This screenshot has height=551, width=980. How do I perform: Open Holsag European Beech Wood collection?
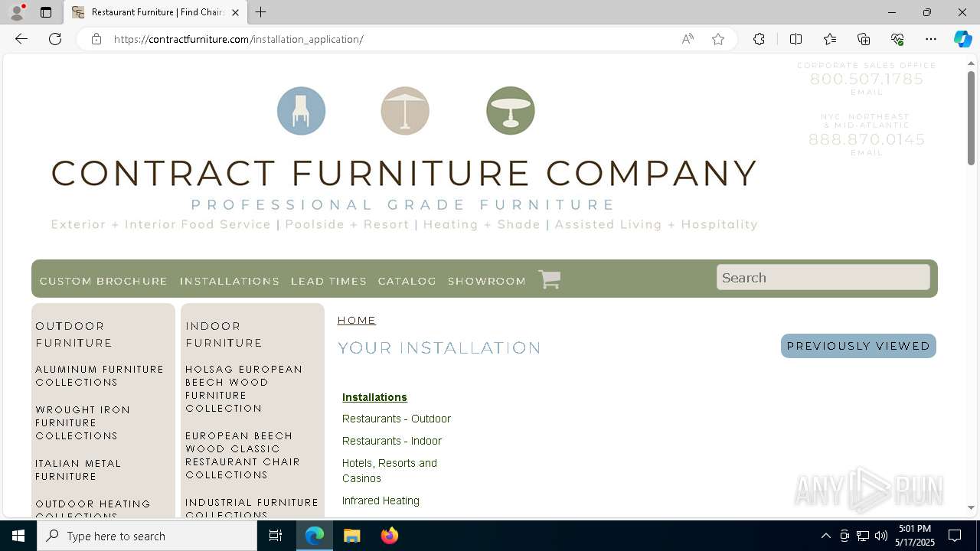coord(243,389)
